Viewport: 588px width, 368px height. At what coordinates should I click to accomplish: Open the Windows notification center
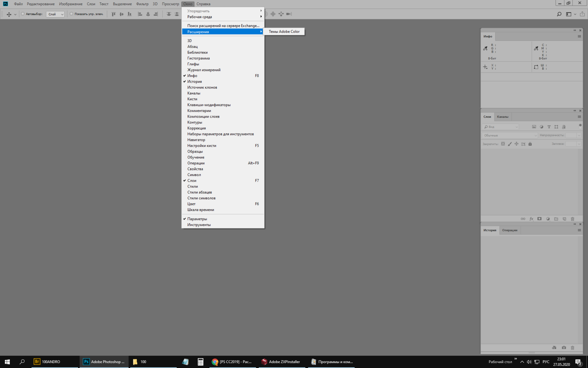[579, 362]
